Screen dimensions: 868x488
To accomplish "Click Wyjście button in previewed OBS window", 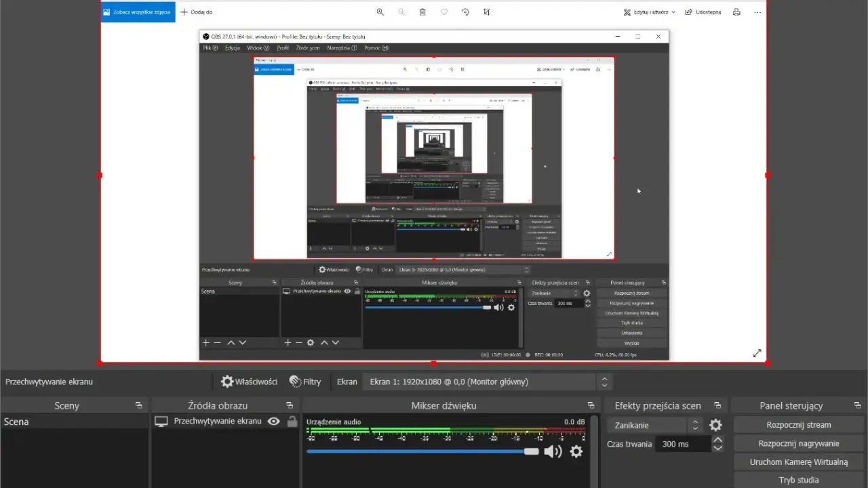I will click(x=631, y=343).
